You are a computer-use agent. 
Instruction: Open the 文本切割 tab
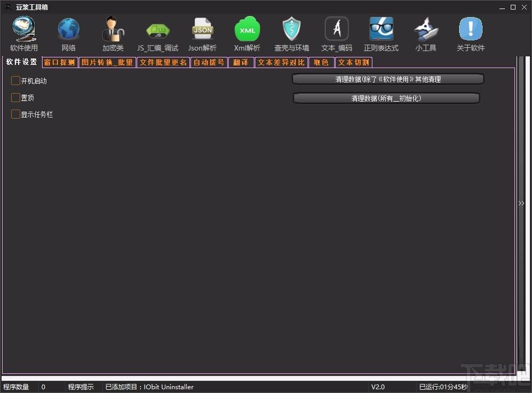(354, 62)
